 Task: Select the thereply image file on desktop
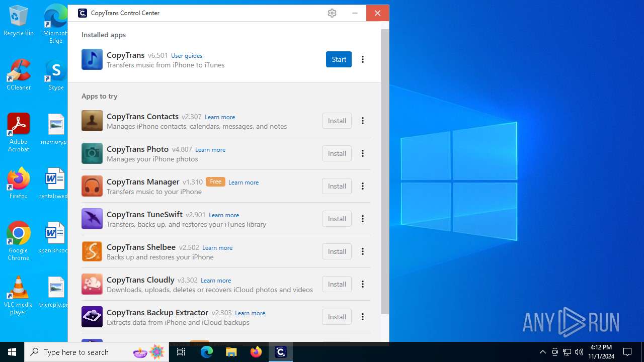click(x=54, y=292)
